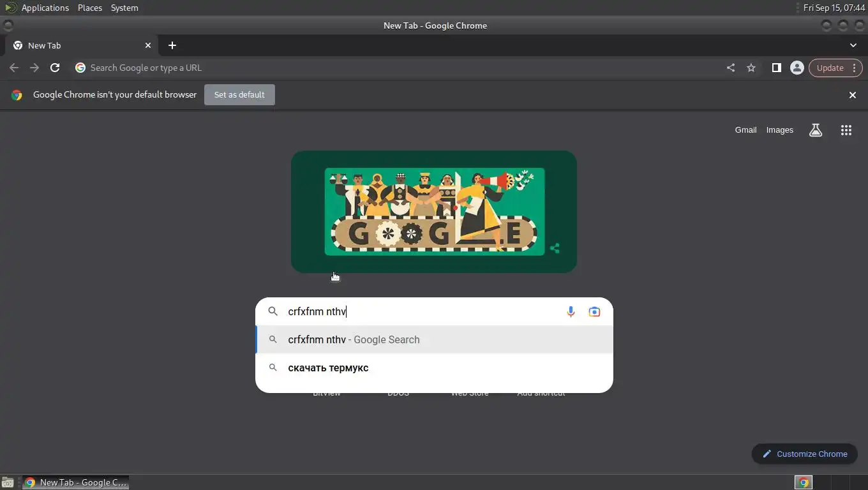Open Search Labs flask icon
868x490 pixels.
coord(816,130)
